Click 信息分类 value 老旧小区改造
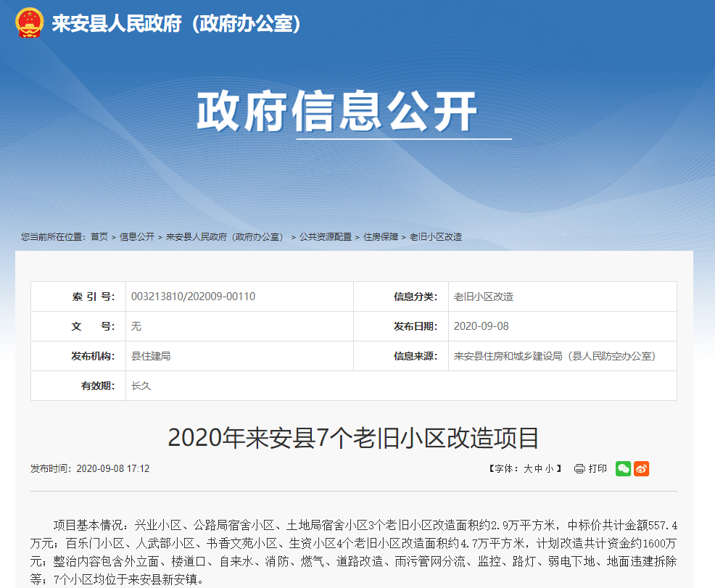The height and width of the screenshot is (588, 715). pos(484,297)
